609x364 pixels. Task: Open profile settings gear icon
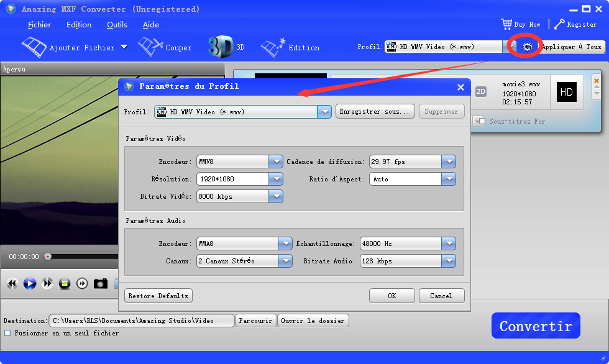tap(527, 47)
